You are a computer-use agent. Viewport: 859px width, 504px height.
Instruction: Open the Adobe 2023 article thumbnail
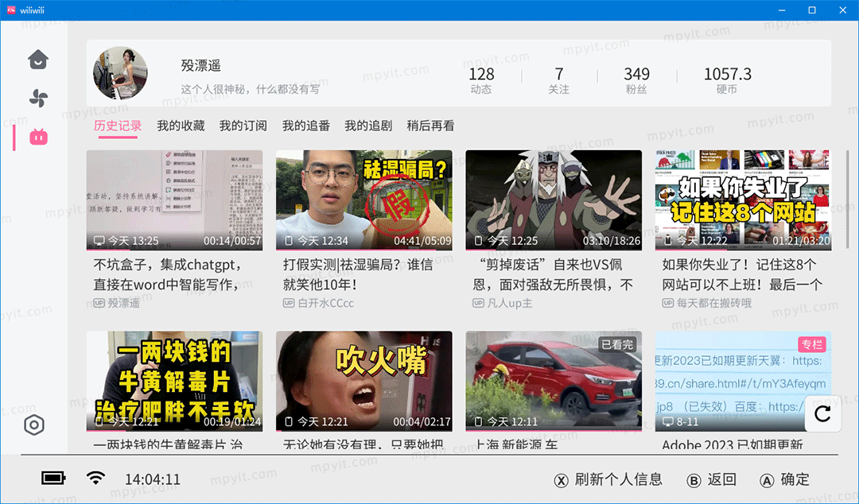744,381
